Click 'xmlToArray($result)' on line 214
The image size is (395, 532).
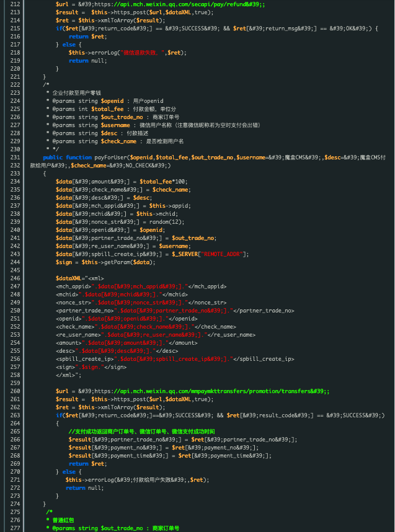(x=131, y=20)
